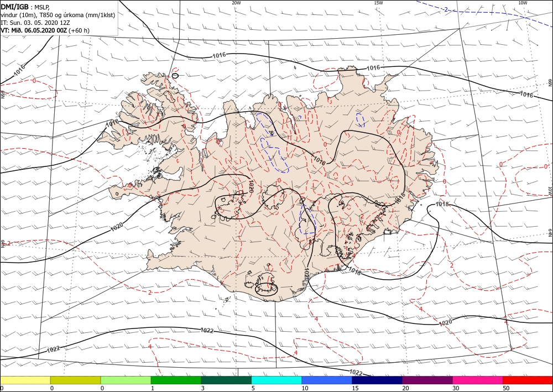Image resolution: width=553 pixels, height=392 pixels.
Task: Pick the cyan legend swatch
Action: (x=276, y=380)
